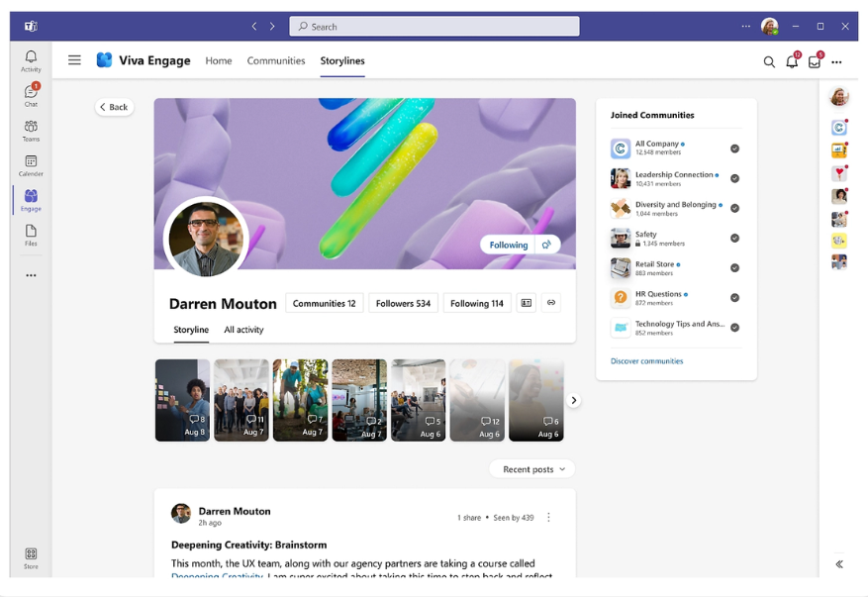868x597 pixels.
Task: Show next storyline photos with right chevron
Action: [574, 400]
